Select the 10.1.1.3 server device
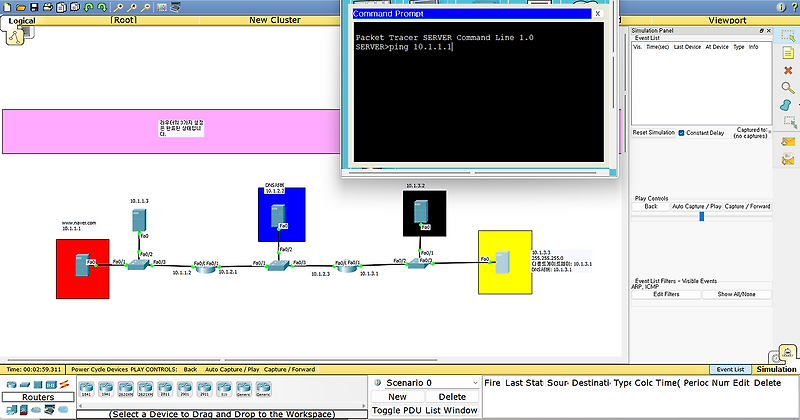This screenshot has width=800, height=420. [x=139, y=220]
